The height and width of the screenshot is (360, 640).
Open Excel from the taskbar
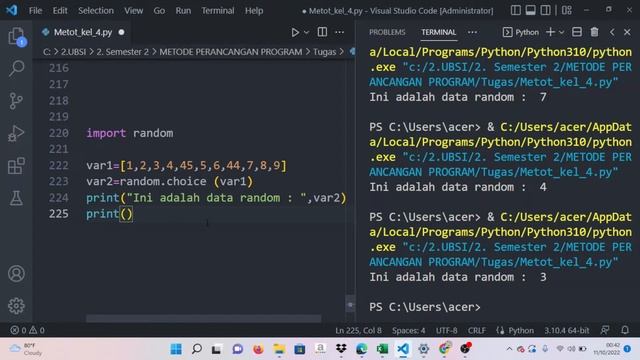[x=382, y=349]
